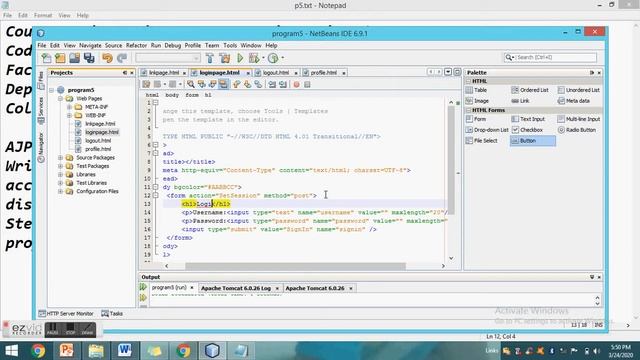
Task: Click the Debug Main Project icon
Action: 254,58
